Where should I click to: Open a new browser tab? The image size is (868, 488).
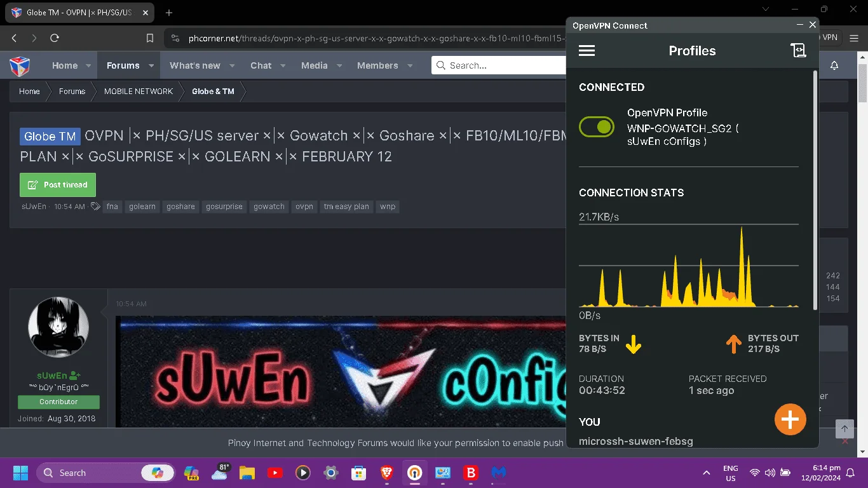point(169,12)
